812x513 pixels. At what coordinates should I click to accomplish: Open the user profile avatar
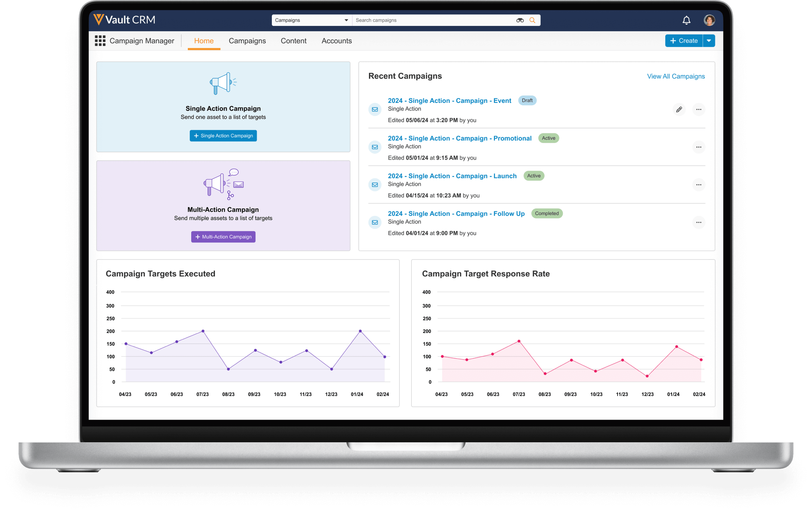[709, 20]
